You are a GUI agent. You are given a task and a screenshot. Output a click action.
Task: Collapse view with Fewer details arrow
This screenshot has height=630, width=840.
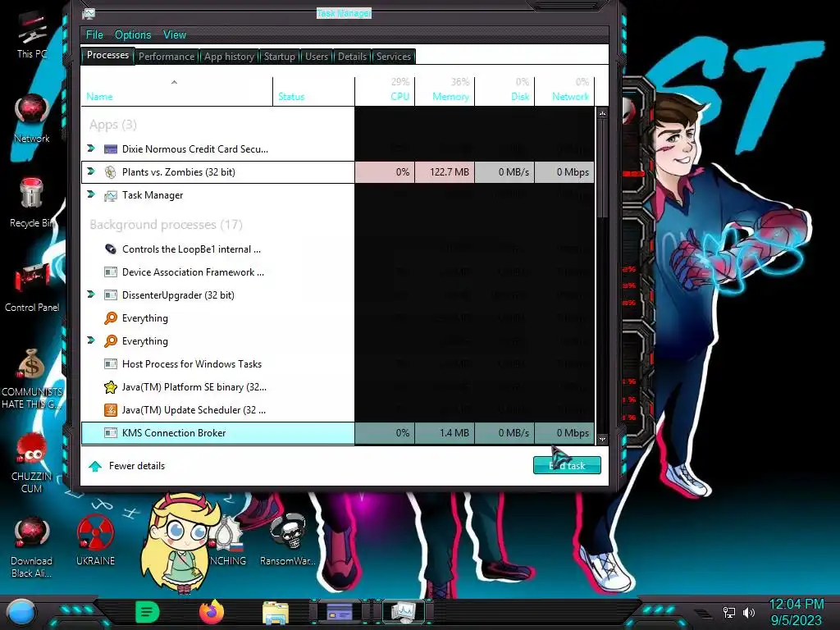point(95,466)
